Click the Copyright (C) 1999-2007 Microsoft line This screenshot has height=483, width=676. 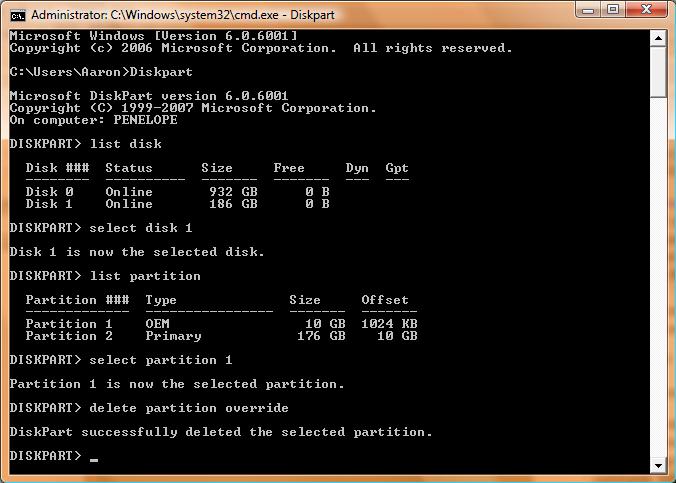[193, 108]
